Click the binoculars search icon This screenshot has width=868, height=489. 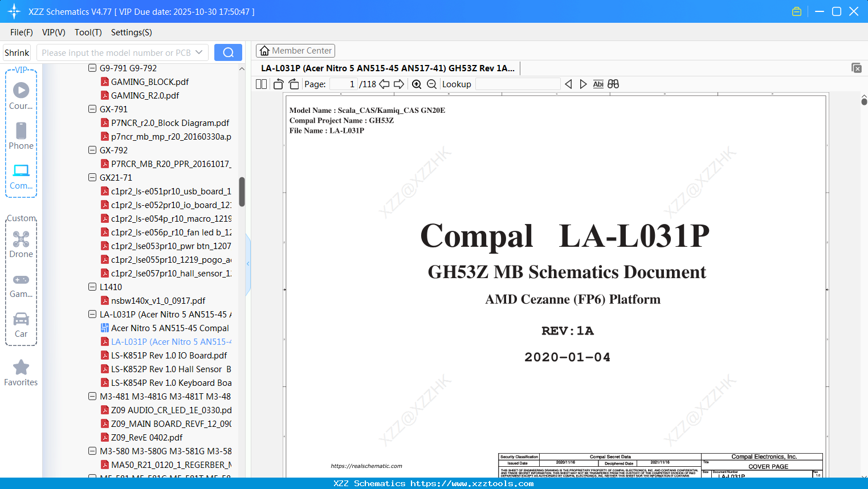[x=613, y=84]
